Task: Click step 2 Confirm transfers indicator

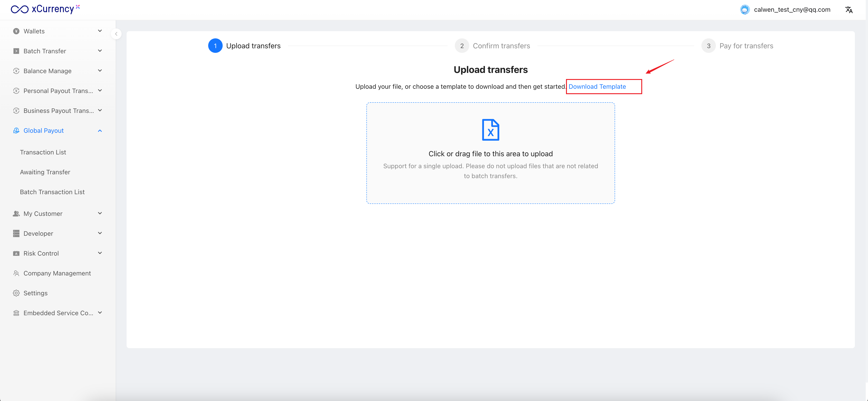Action: [462, 46]
